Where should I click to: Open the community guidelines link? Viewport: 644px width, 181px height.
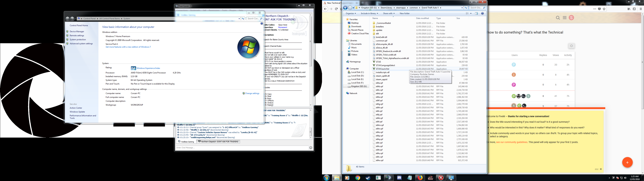(x=512, y=142)
